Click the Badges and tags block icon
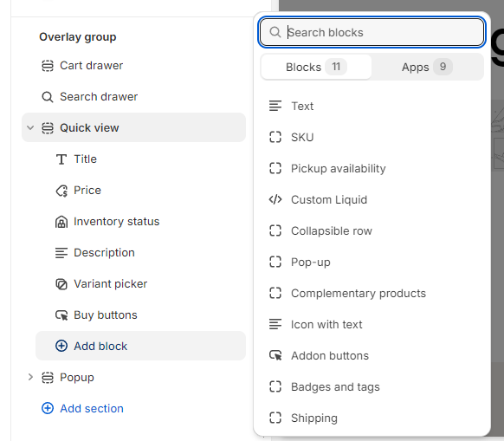 [x=275, y=386]
